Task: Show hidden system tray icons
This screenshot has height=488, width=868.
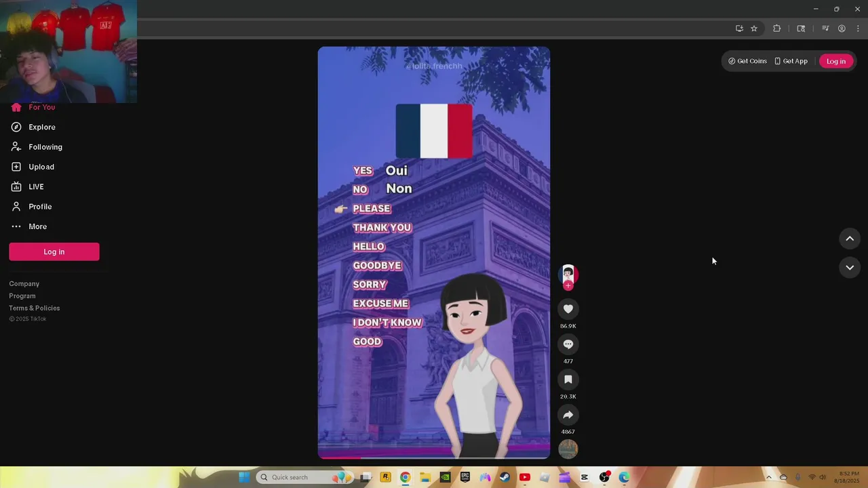Action: (x=769, y=477)
